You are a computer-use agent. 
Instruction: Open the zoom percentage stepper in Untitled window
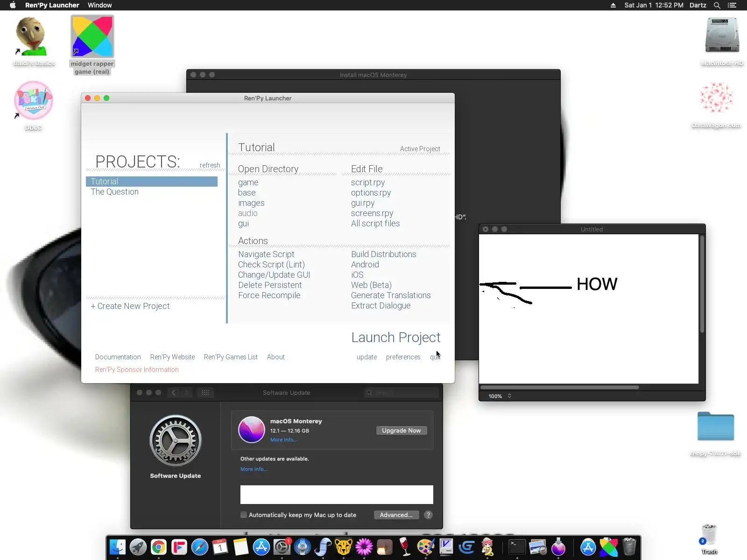coord(509,396)
